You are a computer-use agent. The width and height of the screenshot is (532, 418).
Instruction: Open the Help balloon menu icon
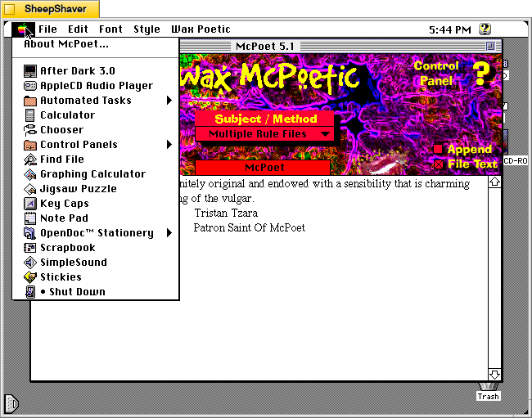[485, 29]
